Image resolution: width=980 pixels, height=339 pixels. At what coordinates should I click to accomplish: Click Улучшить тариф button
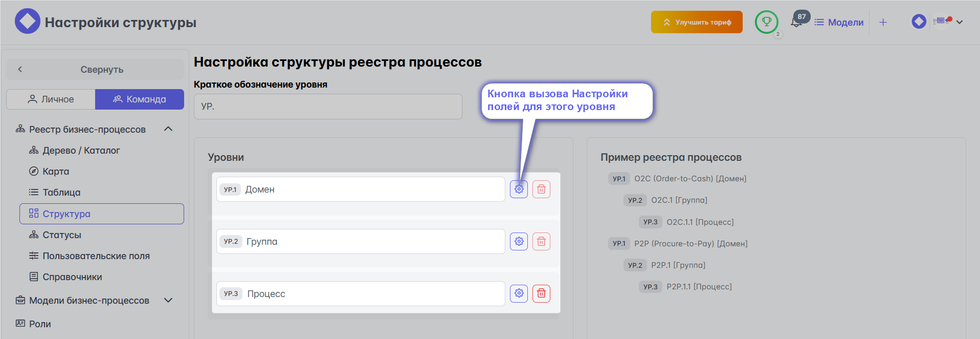click(x=697, y=22)
